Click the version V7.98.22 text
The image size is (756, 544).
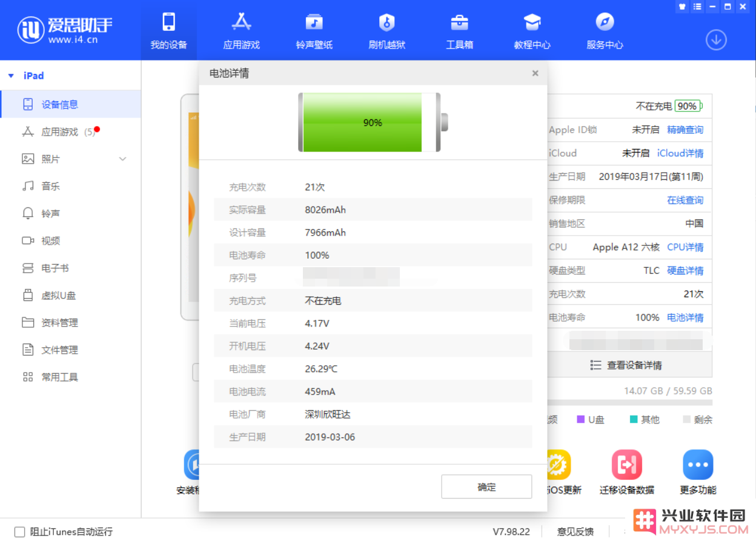(x=511, y=532)
